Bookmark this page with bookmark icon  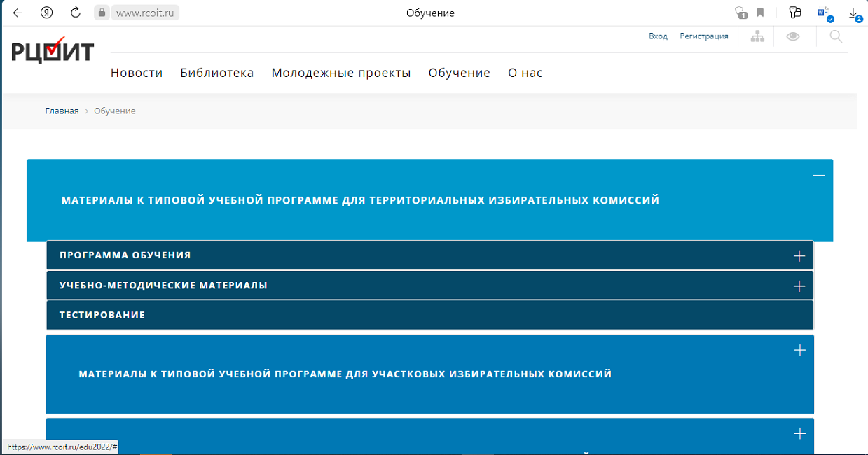coord(760,13)
